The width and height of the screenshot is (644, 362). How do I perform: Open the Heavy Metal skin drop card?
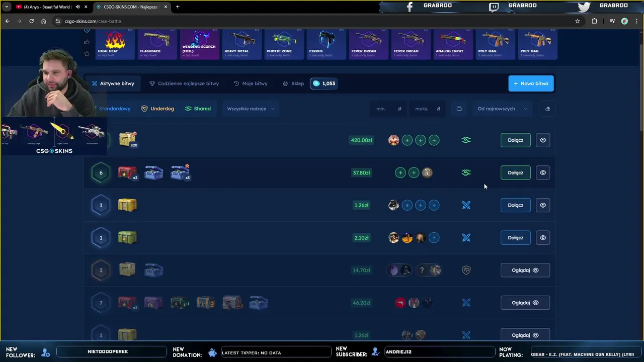point(242,44)
